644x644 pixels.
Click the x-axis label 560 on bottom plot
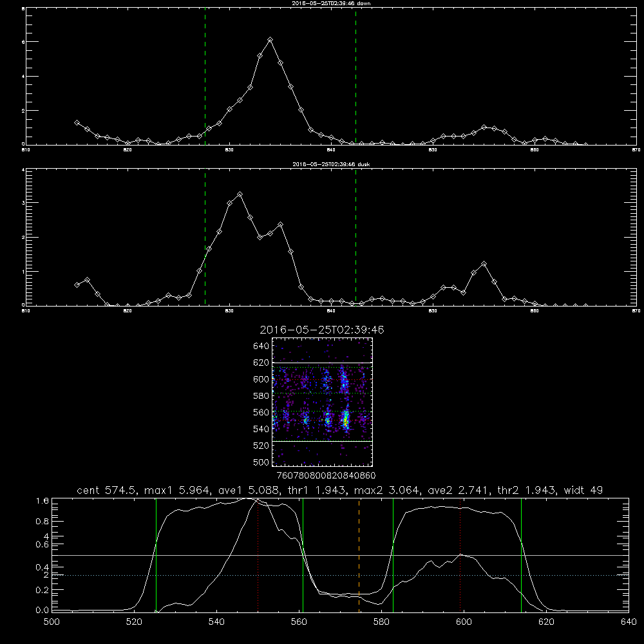tap(299, 622)
